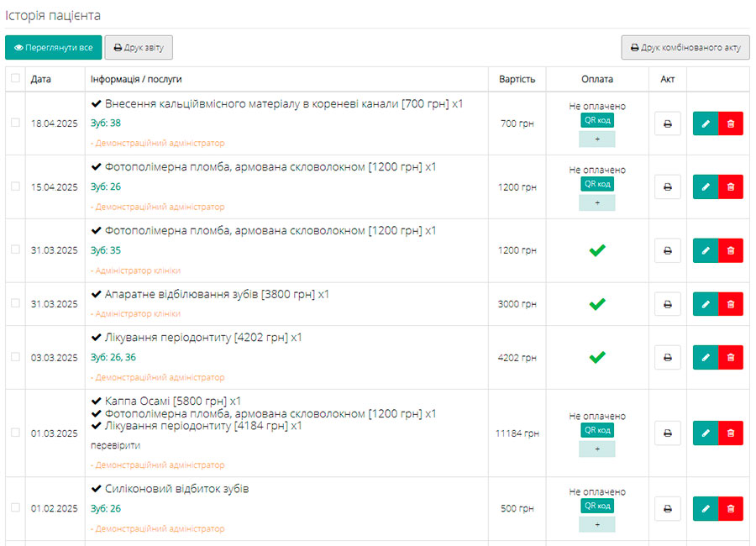Print the act for 01.02.2025 silicone impression
The image size is (756, 546).
(x=667, y=508)
